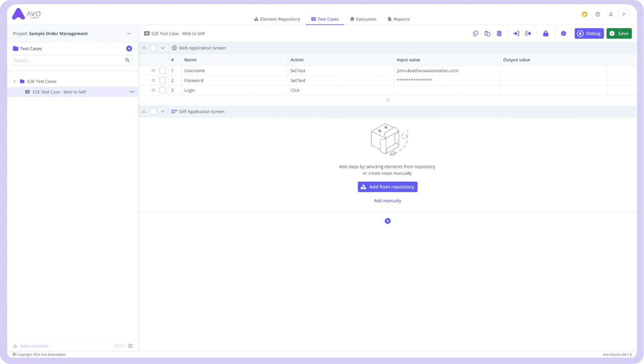Click drag handle of Username row
Screen dimensions: 644x364
[153, 70]
